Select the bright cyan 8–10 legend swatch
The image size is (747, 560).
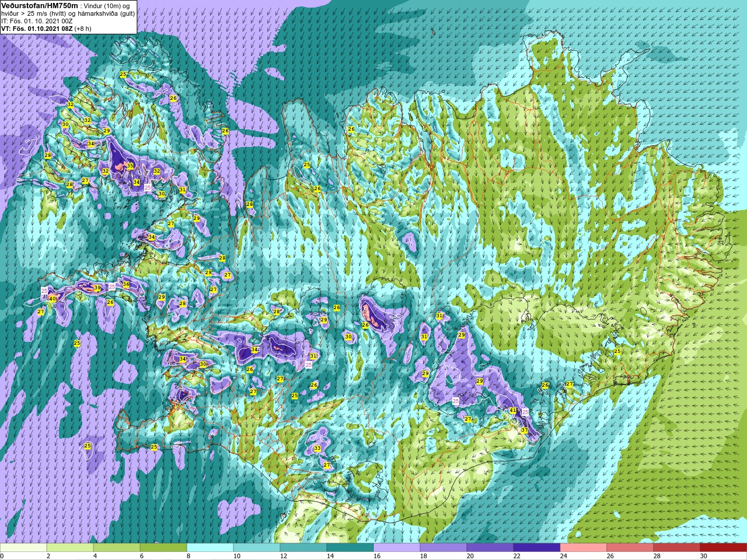[210, 548]
